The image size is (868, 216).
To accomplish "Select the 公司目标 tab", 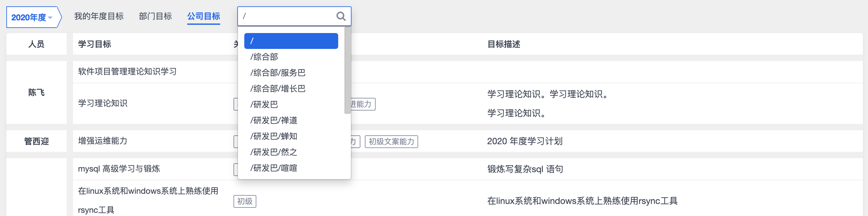I will click(x=204, y=16).
